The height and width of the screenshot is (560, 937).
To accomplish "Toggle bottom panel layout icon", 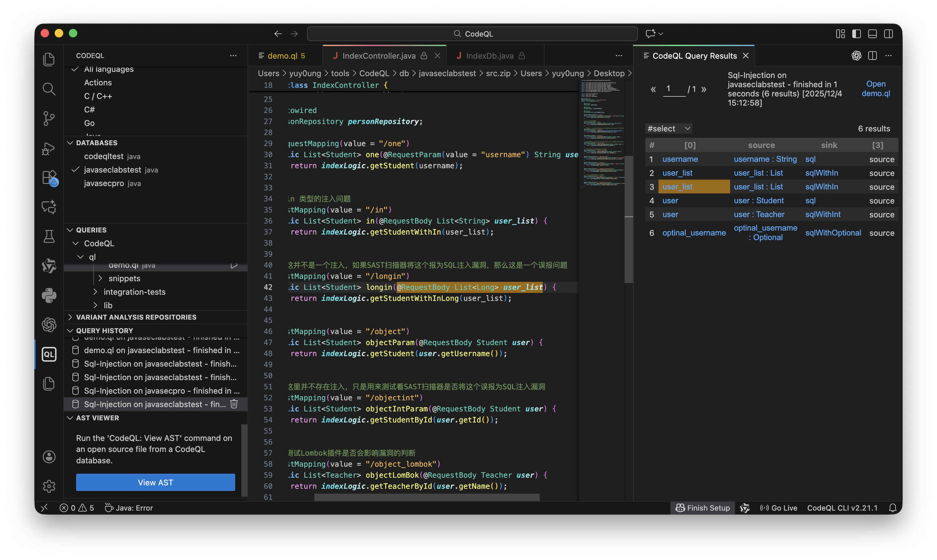I will [873, 34].
